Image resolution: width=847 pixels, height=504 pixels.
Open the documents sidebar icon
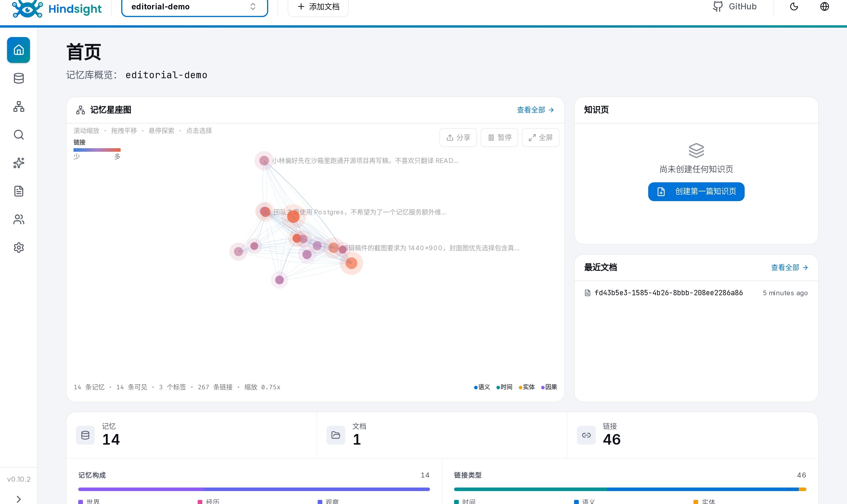click(19, 191)
